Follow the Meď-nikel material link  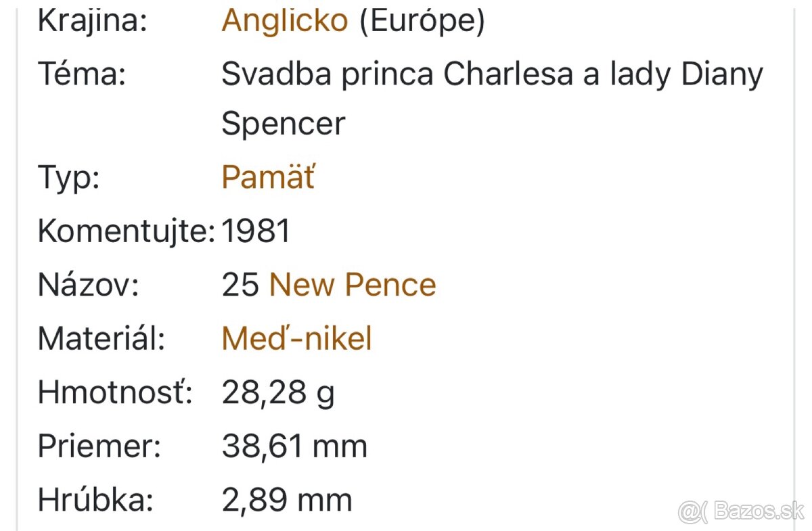[296, 338]
